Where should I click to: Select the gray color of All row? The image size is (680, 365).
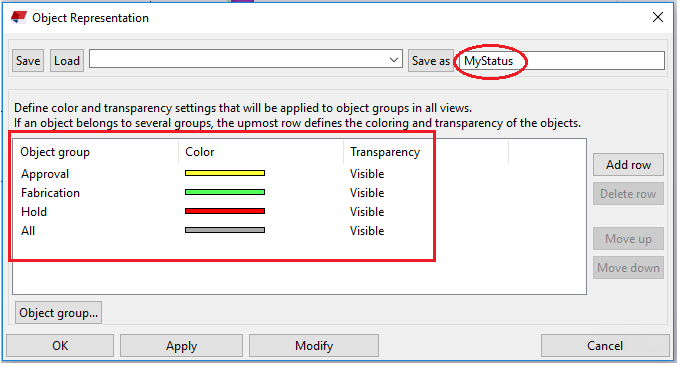point(225,230)
